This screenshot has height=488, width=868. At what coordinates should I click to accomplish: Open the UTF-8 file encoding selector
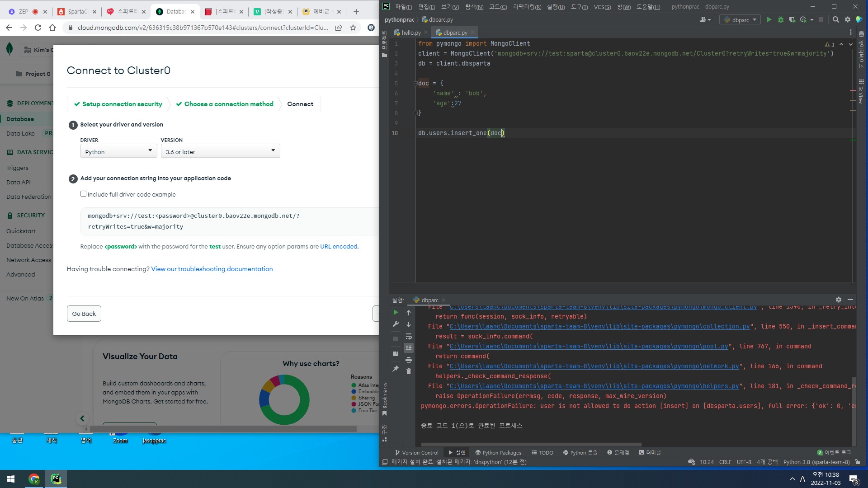[x=744, y=462]
